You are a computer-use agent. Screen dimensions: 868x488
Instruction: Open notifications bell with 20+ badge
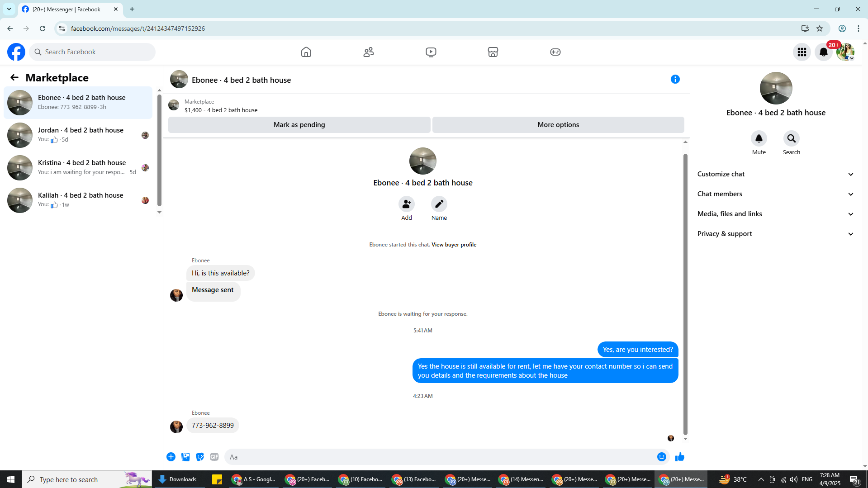pos(824,52)
